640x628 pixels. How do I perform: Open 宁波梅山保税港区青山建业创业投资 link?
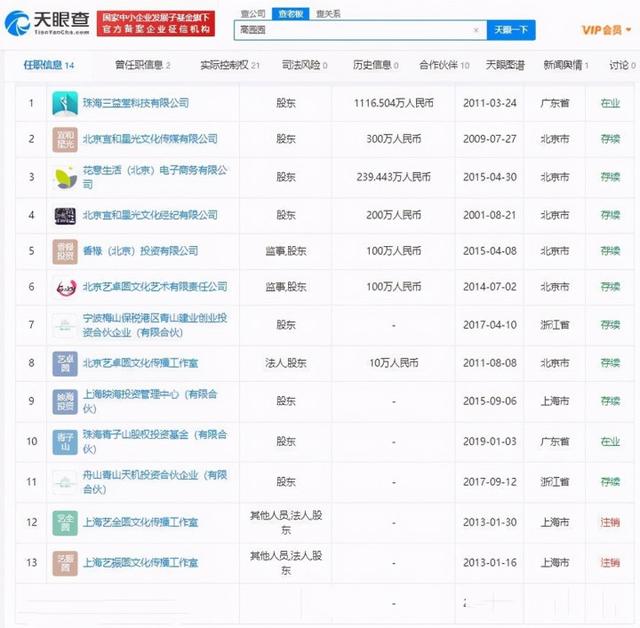[x=155, y=325]
